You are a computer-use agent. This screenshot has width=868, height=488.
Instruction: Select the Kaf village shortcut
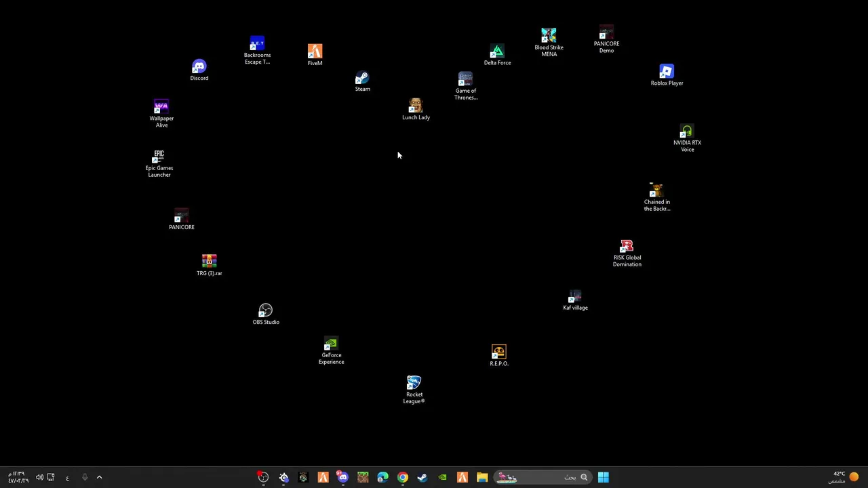pos(575,300)
